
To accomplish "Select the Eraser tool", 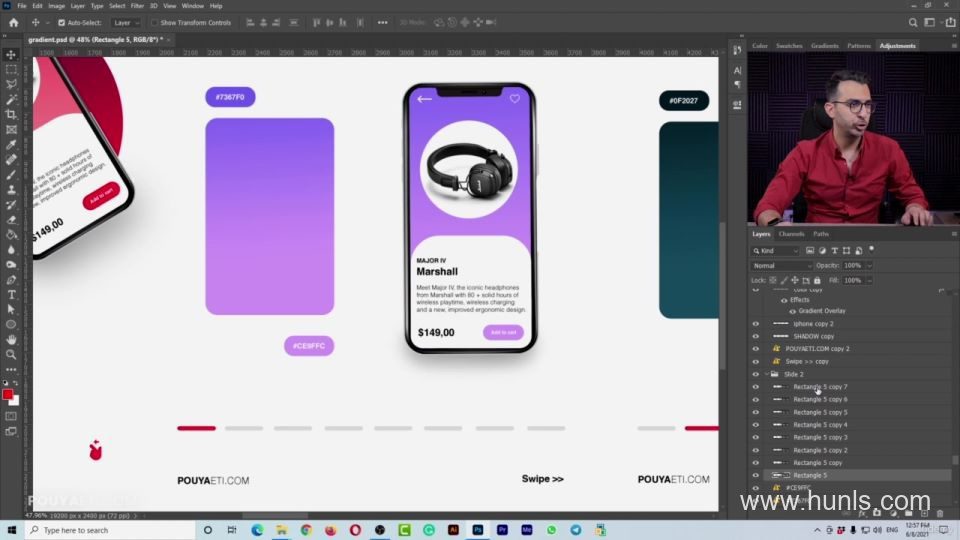I will point(11,220).
